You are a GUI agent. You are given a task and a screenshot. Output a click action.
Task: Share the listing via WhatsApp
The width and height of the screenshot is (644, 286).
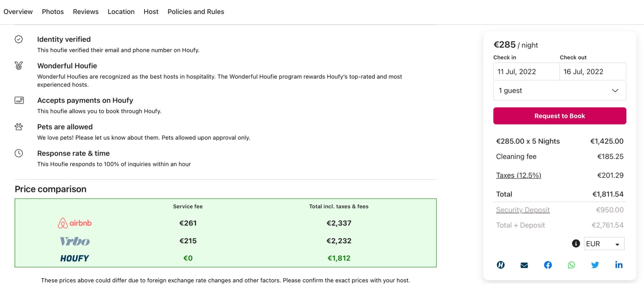[x=571, y=265]
